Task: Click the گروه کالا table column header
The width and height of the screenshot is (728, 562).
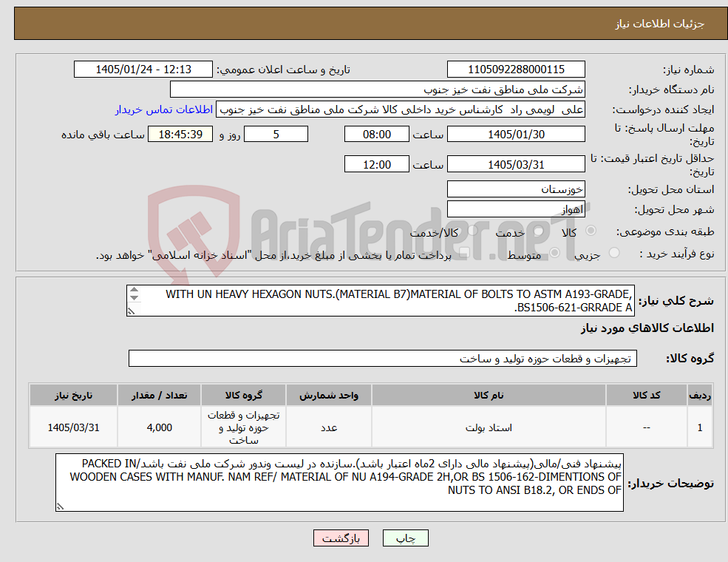Action: point(244,396)
